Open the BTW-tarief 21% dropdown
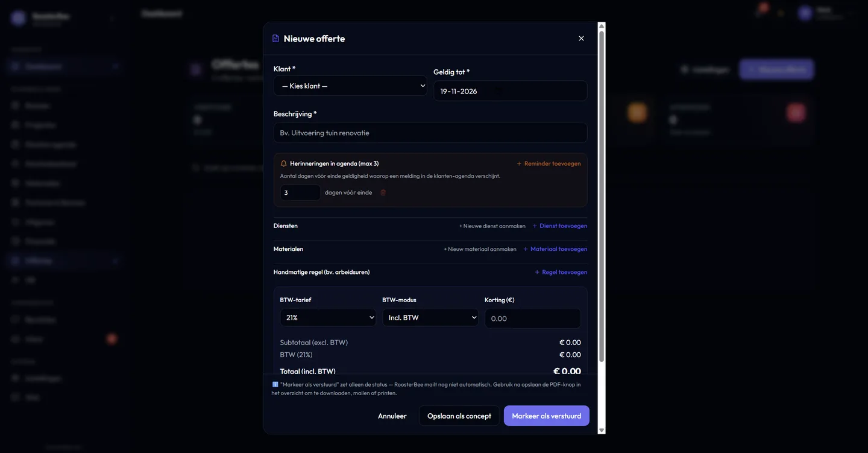Screen dimensions: 868x453 point(328,317)
